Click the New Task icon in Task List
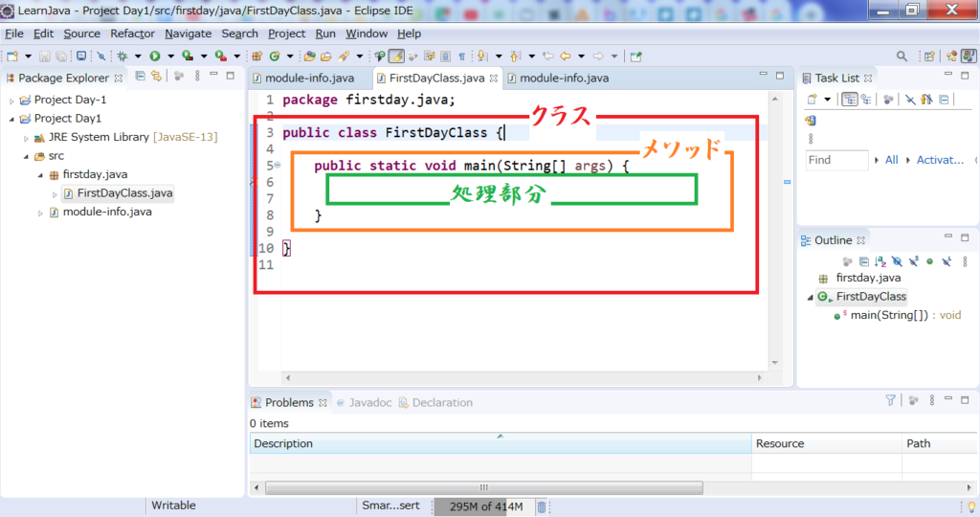The image size is (980, 517). click(x=812, y=100)
